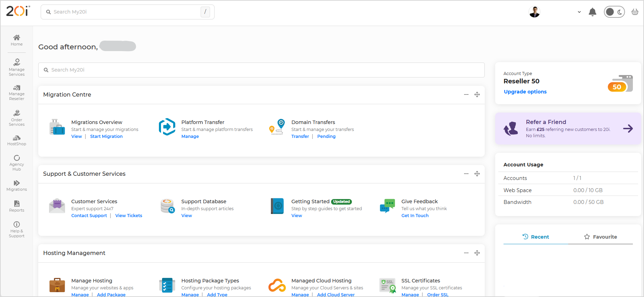Viewport: 644px width, 297px height.
Task: Click the SSL Certificates title
Action: 421,281
